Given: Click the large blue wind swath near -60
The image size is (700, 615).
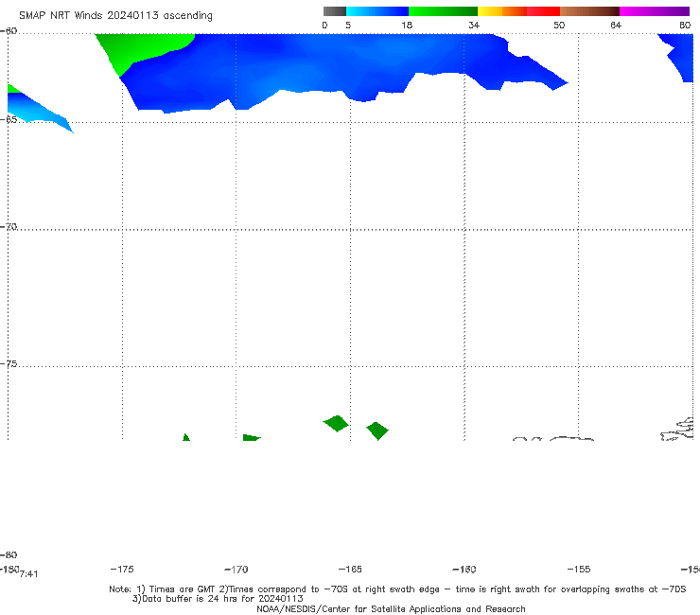Looking at the screenshot, I should (312, 67).
